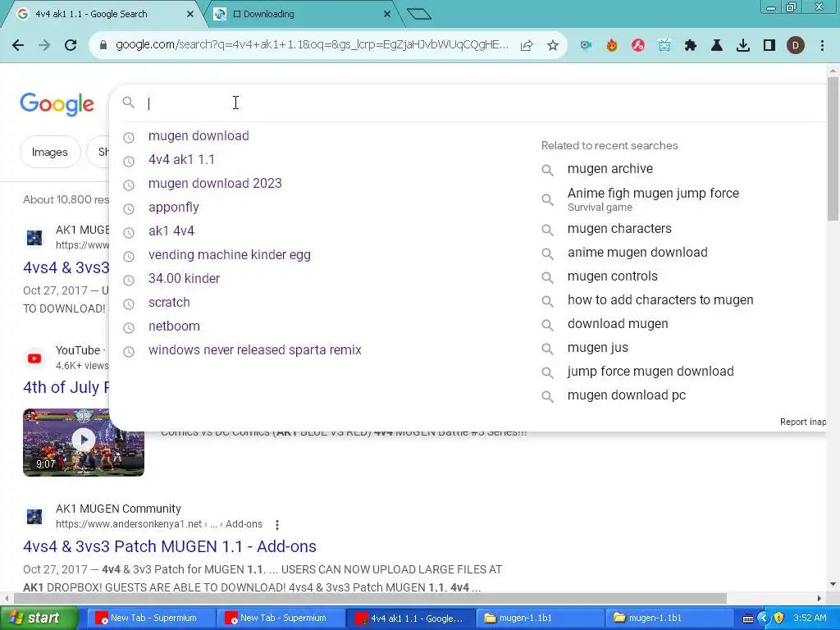Screen dimensions: 840x630
Task: Pick the '34.00 kinder' suggestion
Action: 185,279
